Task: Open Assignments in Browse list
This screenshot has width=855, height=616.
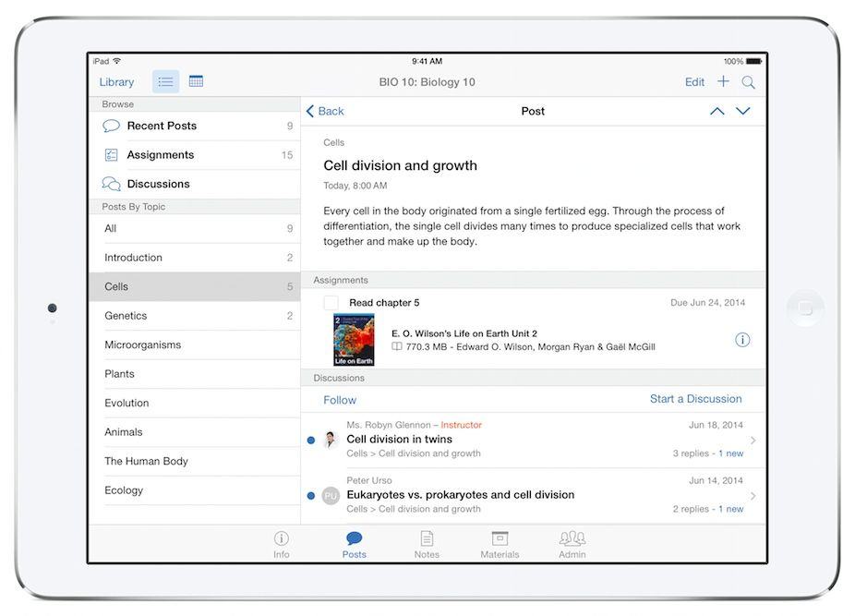Action: [195, 155]
